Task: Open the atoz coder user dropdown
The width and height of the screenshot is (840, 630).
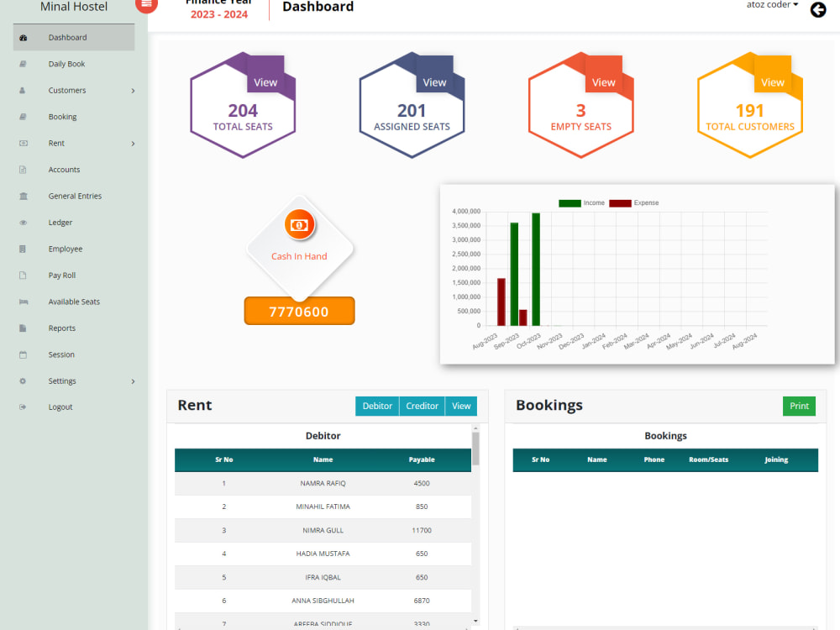Action: tap(772, 5)
